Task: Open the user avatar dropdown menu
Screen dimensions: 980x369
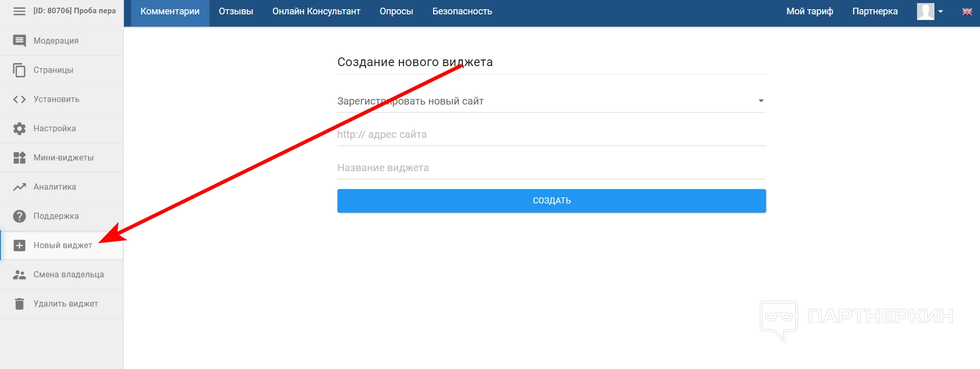Action: [x=930, y=11]
